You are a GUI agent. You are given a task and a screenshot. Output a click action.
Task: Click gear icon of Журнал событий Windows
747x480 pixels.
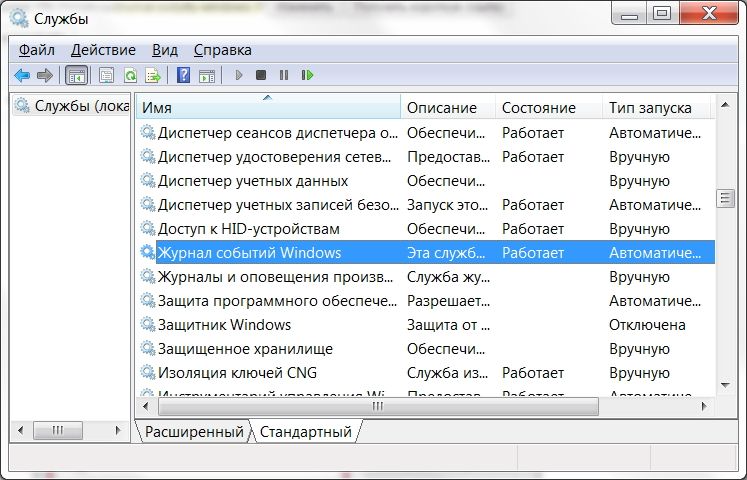click(x=148, y=252)
